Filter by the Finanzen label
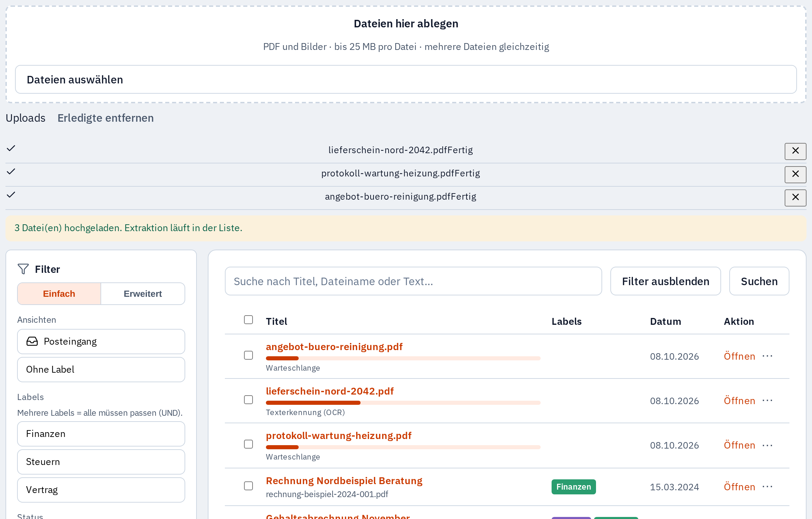The height and width of the screenshot is (519, 812). (x=101, y=434)
